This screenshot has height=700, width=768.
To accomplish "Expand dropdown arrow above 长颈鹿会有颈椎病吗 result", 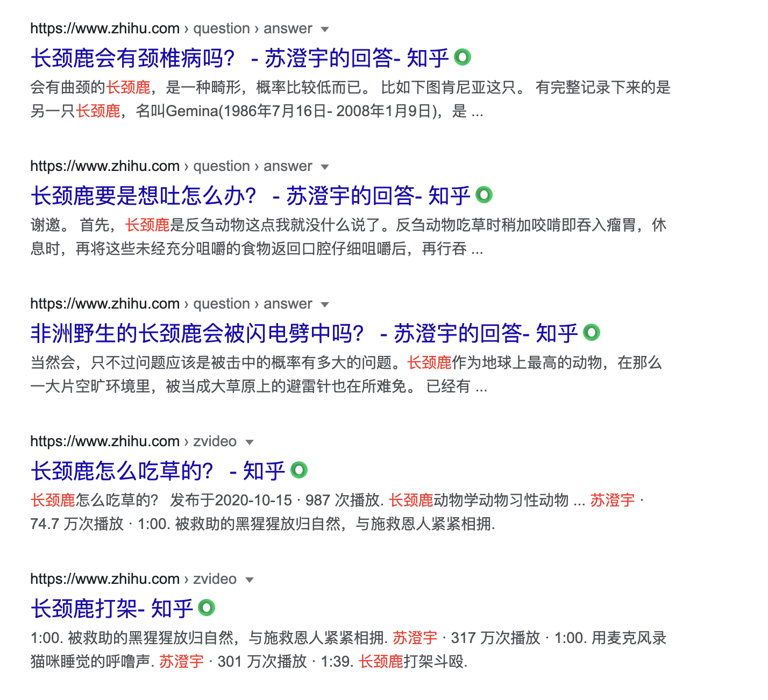I will [x=325, y=30].
